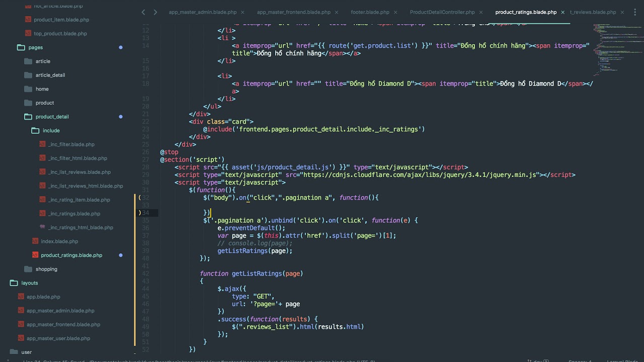644x362 pixels.
Task: Click the var page = $(this).attr line
Action: (307, 235)
